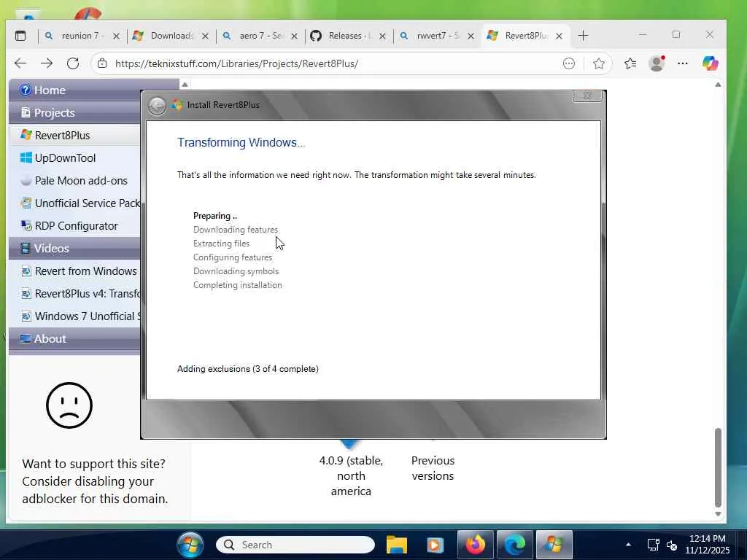The width and height of the screenshot is (747, 560).
Task: Select the '4.0.9 (stable, north america' download
Action: click(351, 475)
